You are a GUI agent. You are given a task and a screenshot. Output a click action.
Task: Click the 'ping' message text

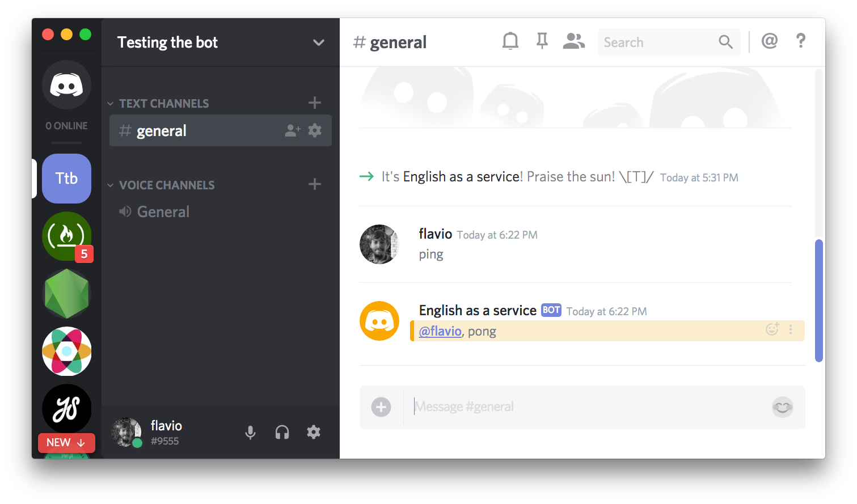pyautogui.click(x=431, y=254)
